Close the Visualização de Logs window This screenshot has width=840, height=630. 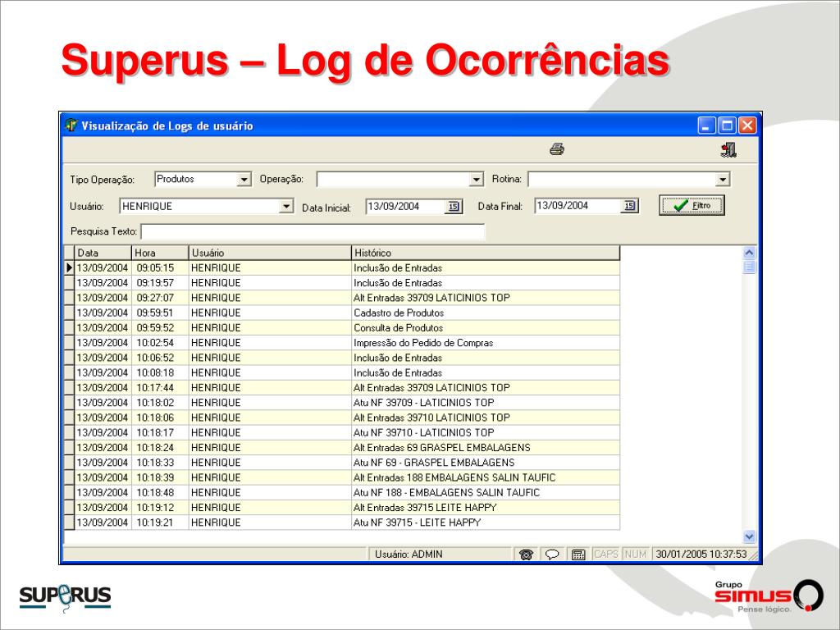[747, 126]
